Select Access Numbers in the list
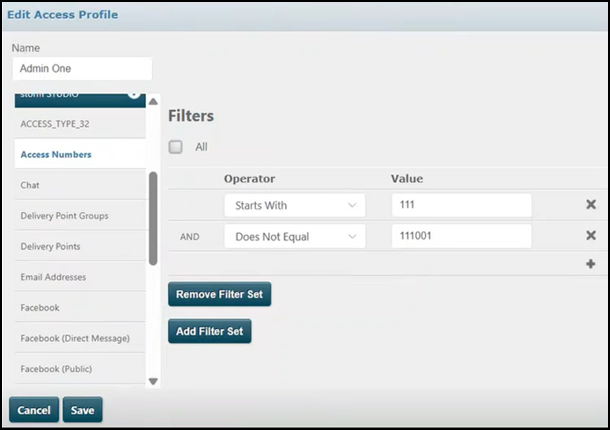The height and width of the screenshot is (430, 610). 56,155
